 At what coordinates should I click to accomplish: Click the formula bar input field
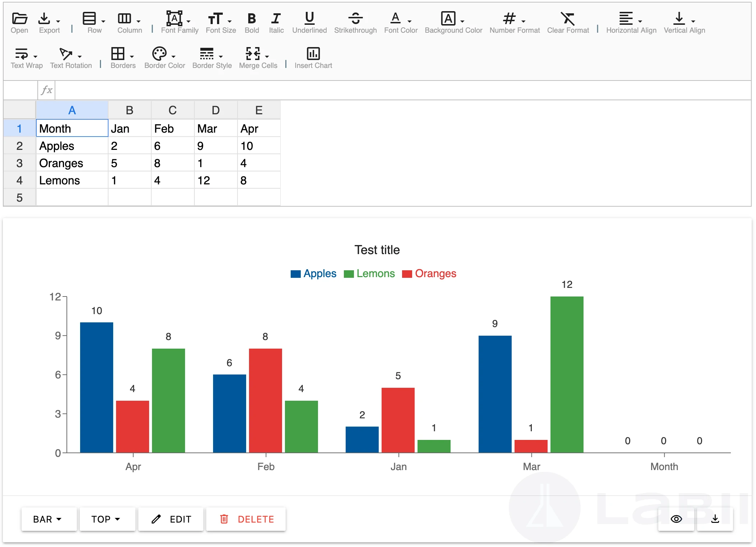pos(402,90)
